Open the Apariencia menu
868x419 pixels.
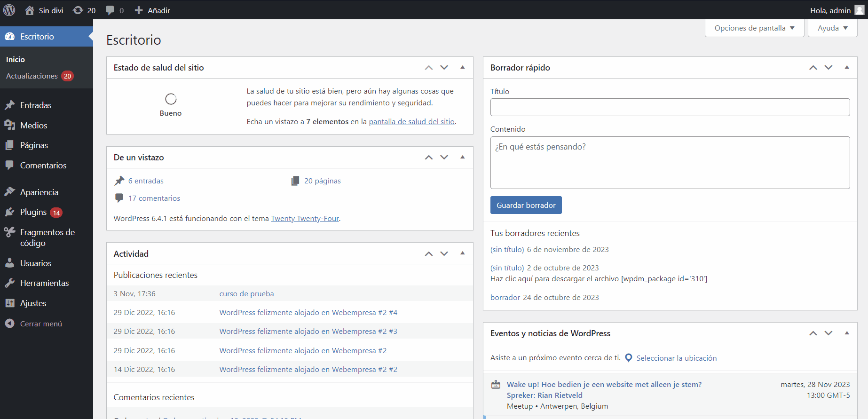pos(39,192)
